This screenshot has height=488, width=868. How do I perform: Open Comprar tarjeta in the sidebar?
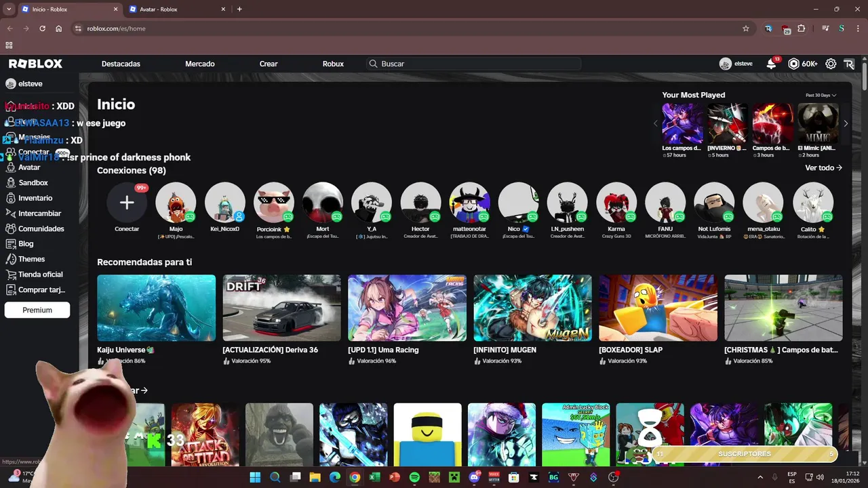click(x=41, y=289)
